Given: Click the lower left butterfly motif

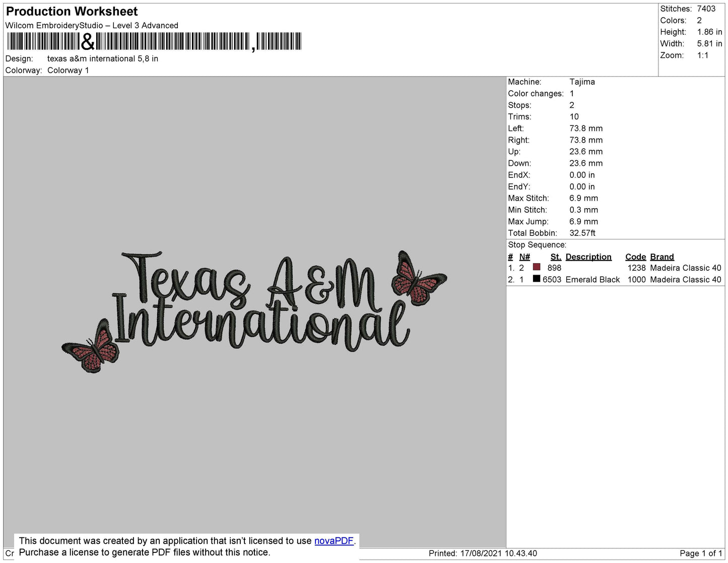Looking at the screenshot, I should (x=91, y=346).
